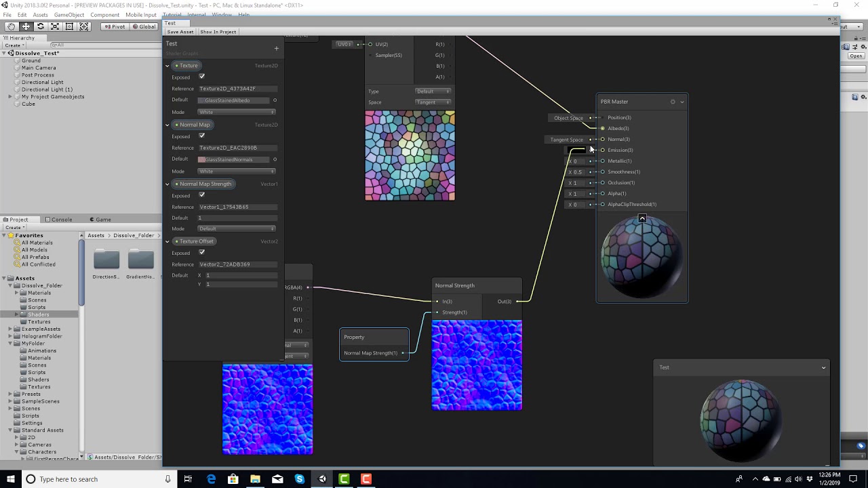Collapse the Texture property section
The width and height of the screenshot is (868, 488).
click(x=167, y=66)
